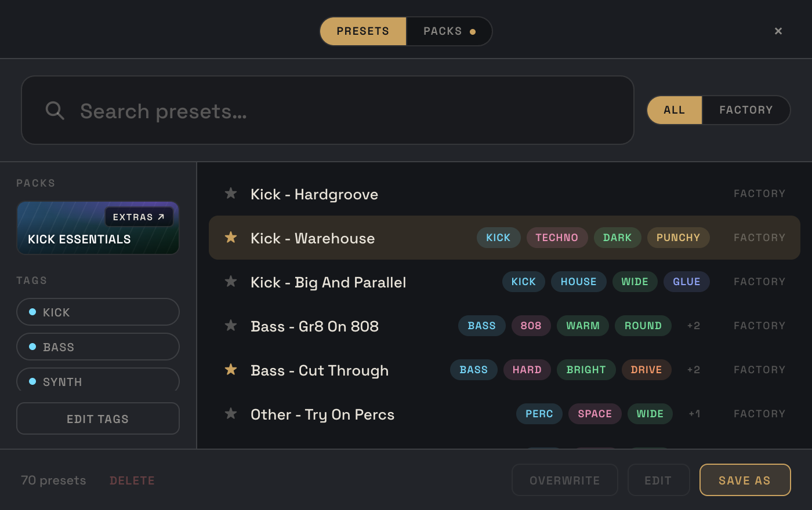Switch to the Presets tab
The height and width of the screenshot is (510, 812).
(363, 31)
